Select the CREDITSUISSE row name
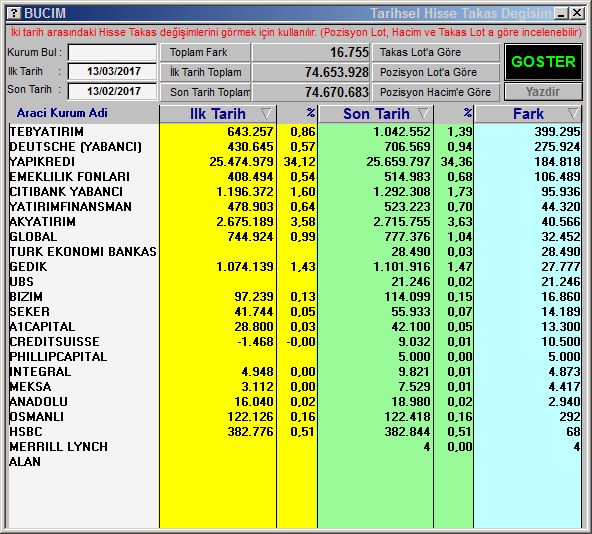The height and width of the screenshot is (534, 592). click(x=54, y=342)
